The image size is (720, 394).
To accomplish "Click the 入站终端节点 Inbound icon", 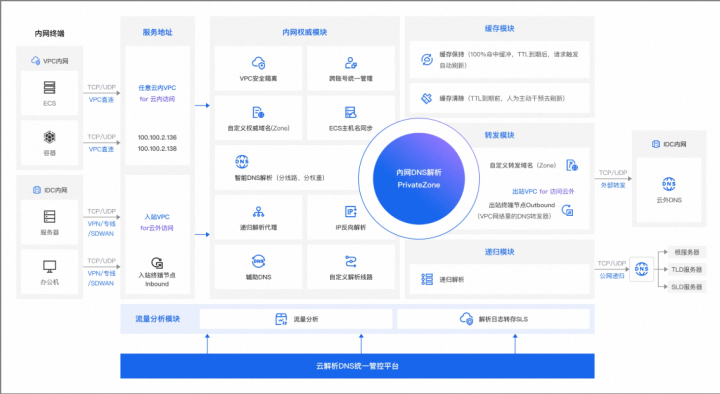I will [157, 263].
